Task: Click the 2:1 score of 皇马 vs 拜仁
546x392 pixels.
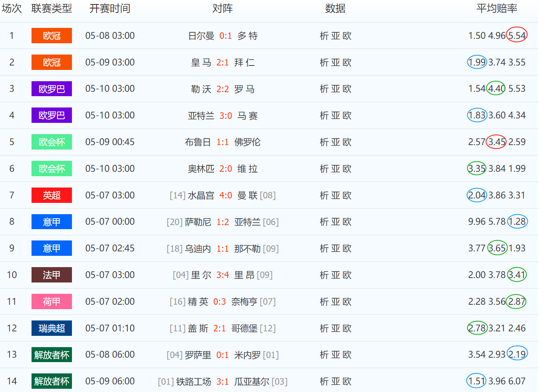Action: tap(222, 62)
